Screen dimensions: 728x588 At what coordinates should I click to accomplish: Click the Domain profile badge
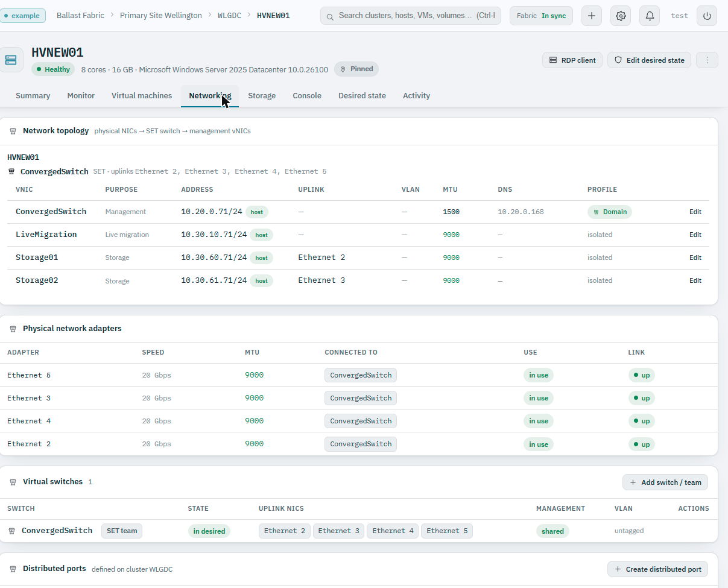610,212
